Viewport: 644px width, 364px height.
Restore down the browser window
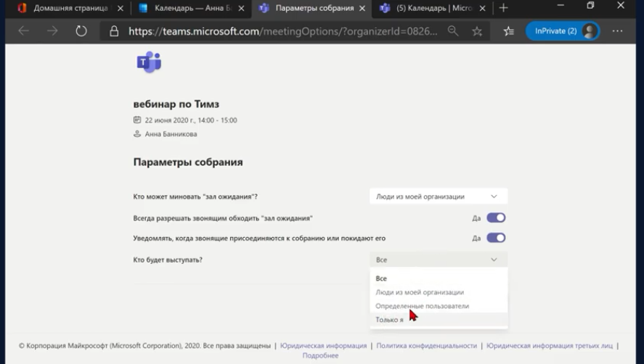pos(590,6)
